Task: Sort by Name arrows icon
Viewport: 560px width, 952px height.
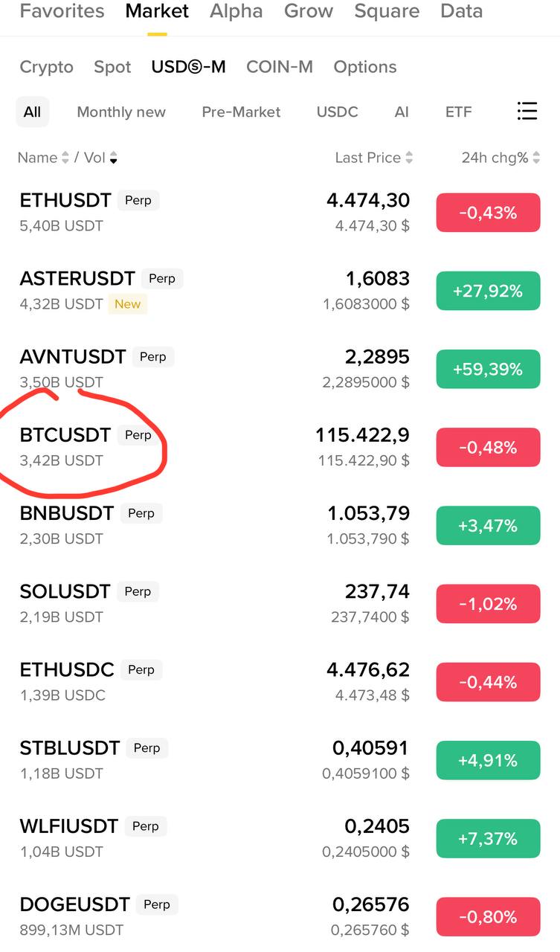Action: click(x=65, y=158)
